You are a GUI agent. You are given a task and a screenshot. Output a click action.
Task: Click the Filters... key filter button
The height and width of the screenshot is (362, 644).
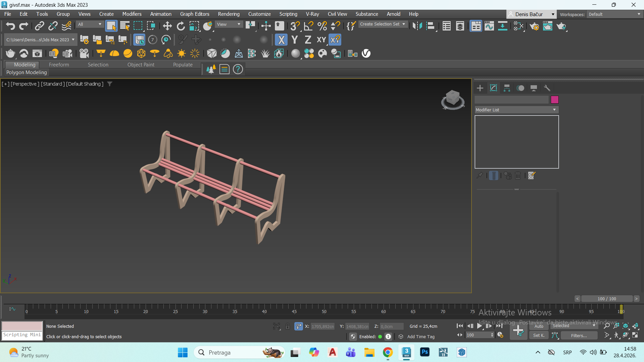579,335
